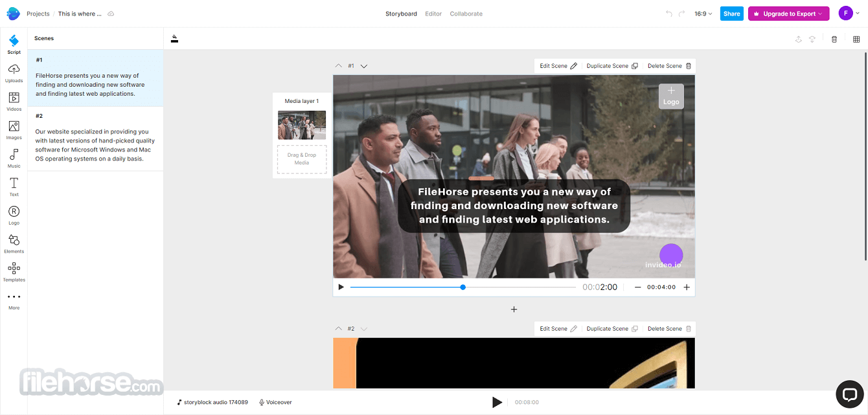This screenshot has width=868, height=415.
Task: Select scene #2 script in Scenes list
Action: tap(95, 139)
